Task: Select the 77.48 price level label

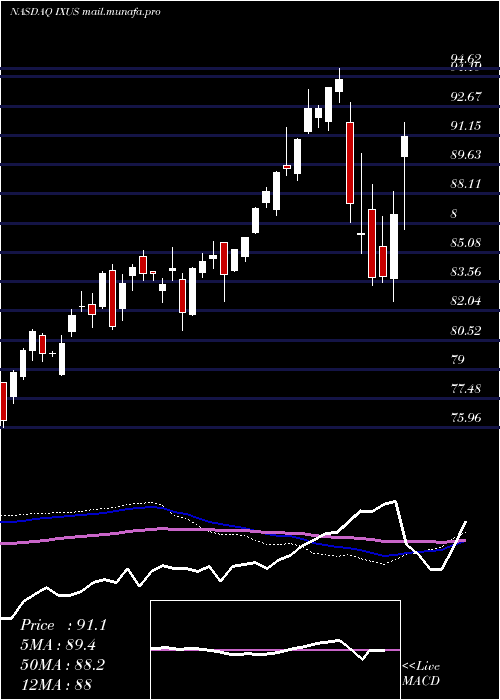Action: [x=466, y=389]
